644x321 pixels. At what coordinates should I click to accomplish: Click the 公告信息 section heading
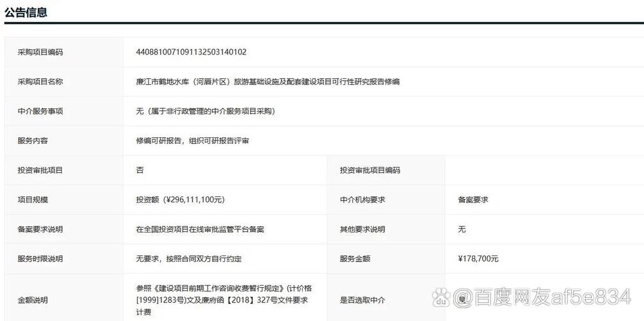point(26,12)
